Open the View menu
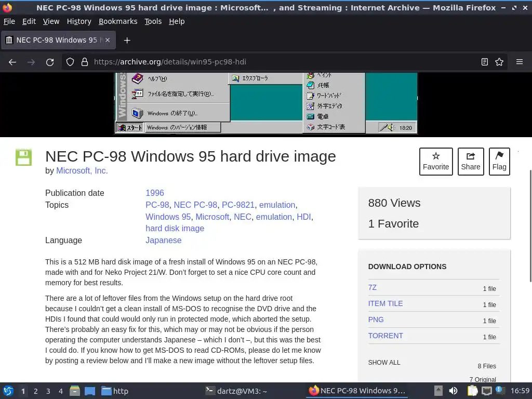 click(x=51, y=21)
